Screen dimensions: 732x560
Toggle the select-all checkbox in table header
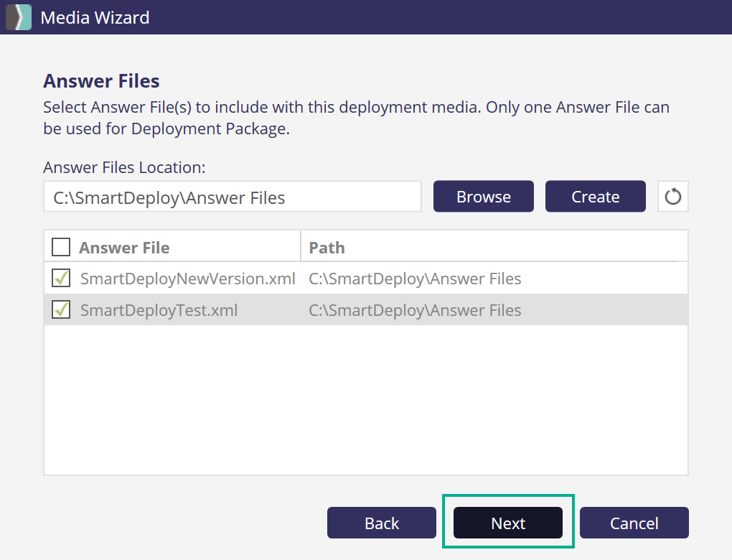(x=62, y=248)
